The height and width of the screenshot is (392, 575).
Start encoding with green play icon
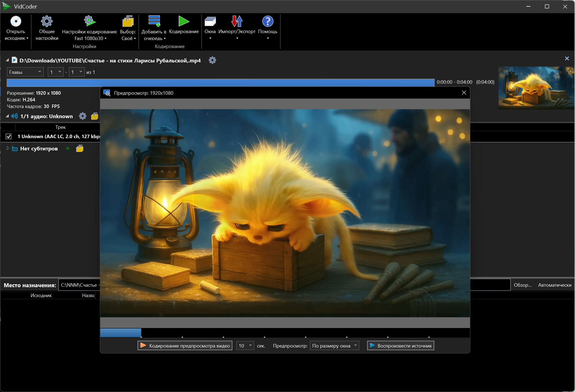[184, 22]
